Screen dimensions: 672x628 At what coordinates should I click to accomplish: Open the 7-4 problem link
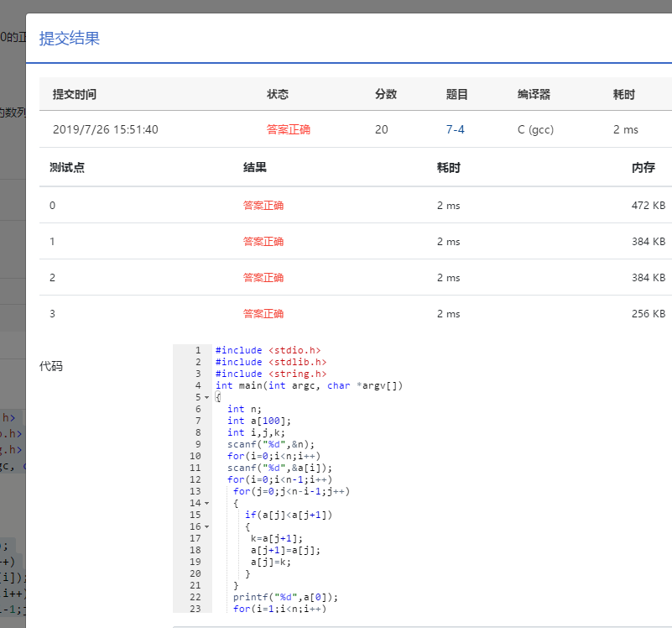point(455,129)
